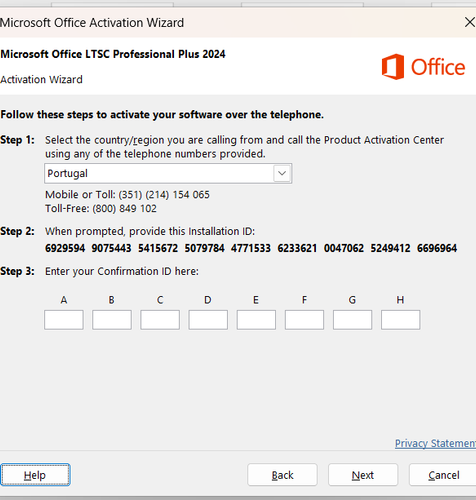
Task: Focus Confirmation ID field C
Action: coord(160,320)
